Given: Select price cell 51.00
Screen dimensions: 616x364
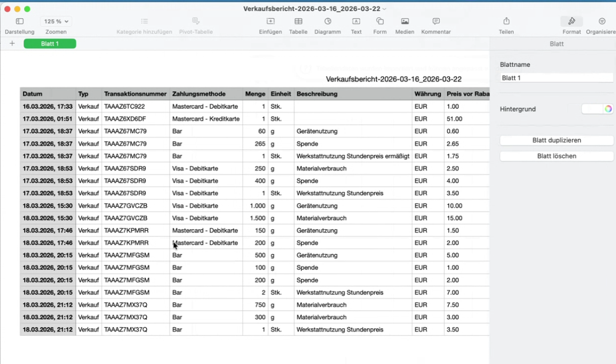Looking at the screenshot, I should 466,118.
